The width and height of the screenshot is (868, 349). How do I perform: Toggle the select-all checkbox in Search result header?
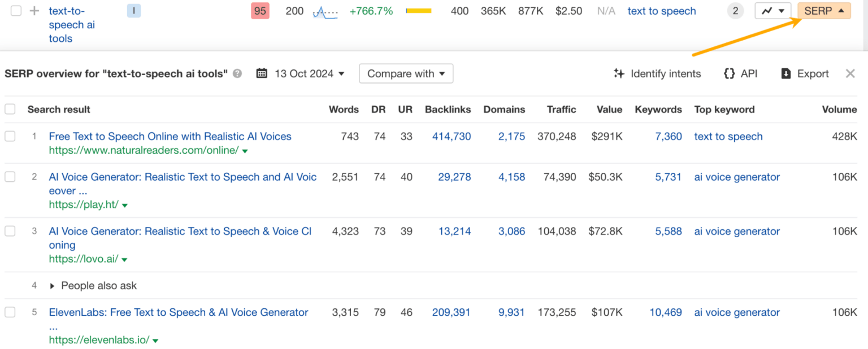point(10,109)
